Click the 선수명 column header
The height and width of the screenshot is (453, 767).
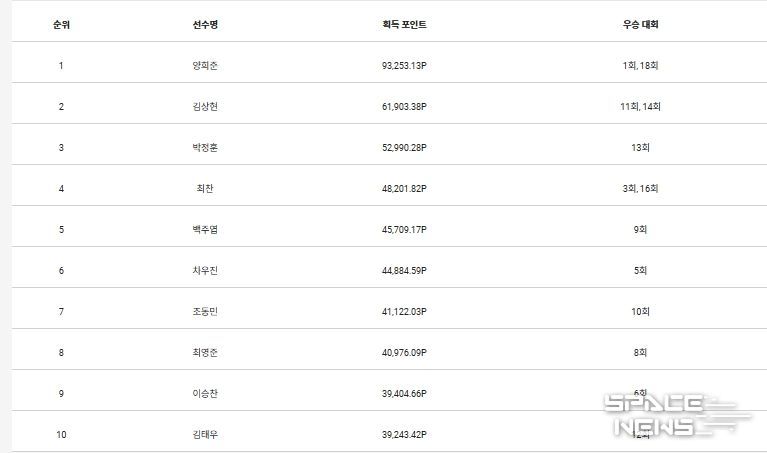click(205, 25)
